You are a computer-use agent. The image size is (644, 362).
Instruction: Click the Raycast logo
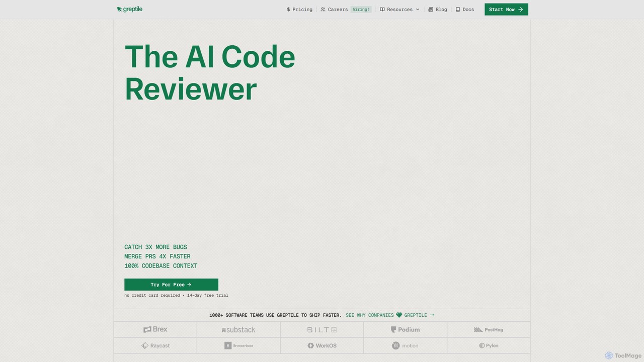click(155, 345)
